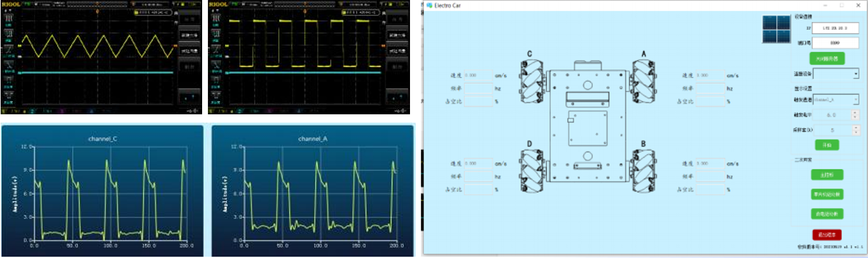
Task: Click the Electro Car title bar app icon
Action: [x=429, y=6]
